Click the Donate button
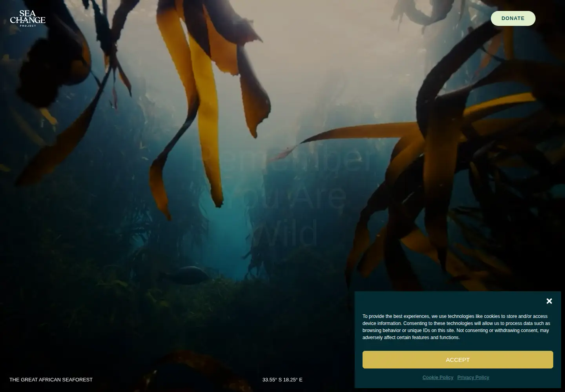 point(513,18)
